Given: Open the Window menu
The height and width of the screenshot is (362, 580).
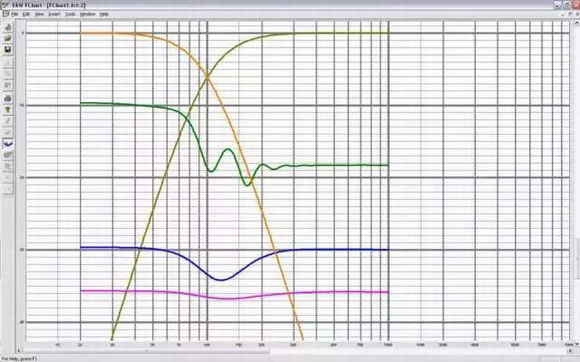Looking at the screenshot, I should pos(88,14).
